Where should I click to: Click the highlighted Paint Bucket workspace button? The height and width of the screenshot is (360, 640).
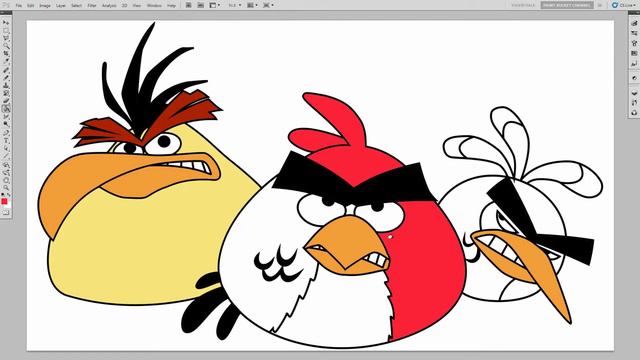coord(567,5)
